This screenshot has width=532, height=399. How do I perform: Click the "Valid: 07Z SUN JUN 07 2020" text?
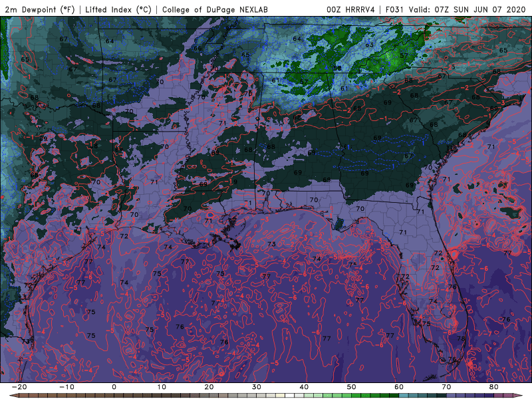pos(467,9)
